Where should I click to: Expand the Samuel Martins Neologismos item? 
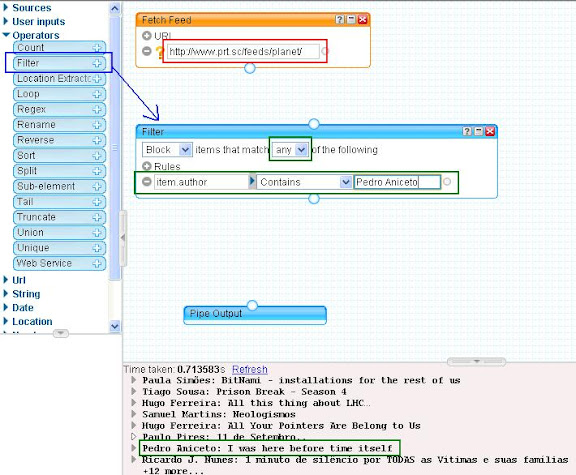coord(134,414)
